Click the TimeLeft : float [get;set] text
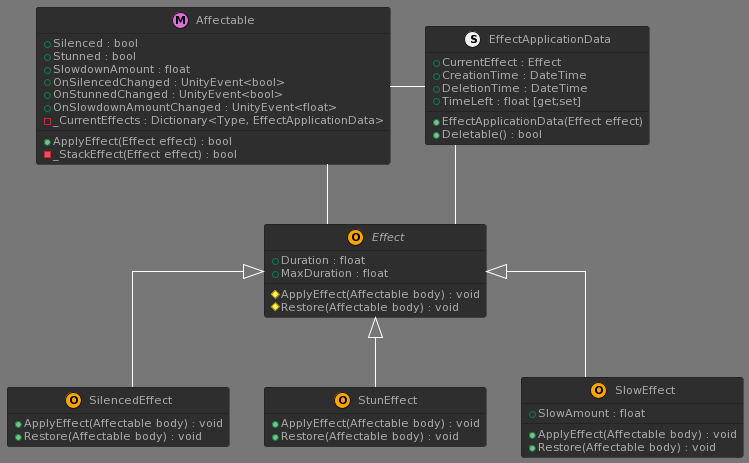Screen dimensions: 749x463 coord(511,101)
